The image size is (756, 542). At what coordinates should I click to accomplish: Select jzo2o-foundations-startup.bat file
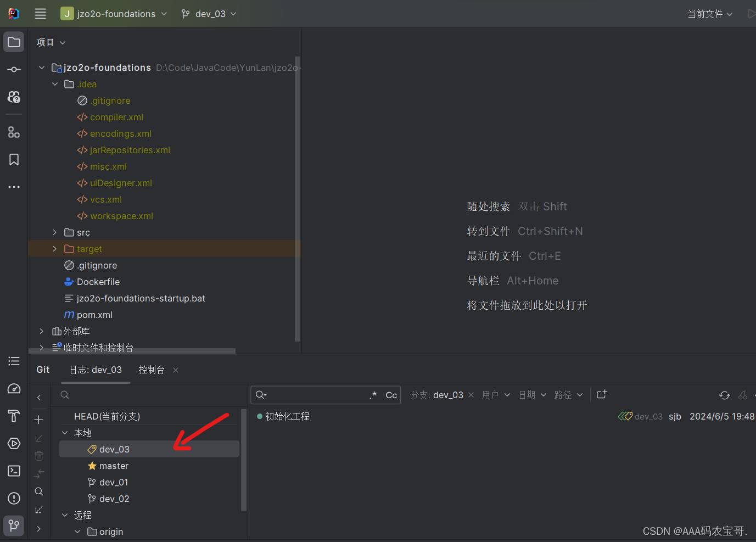[x=141, y=298]
